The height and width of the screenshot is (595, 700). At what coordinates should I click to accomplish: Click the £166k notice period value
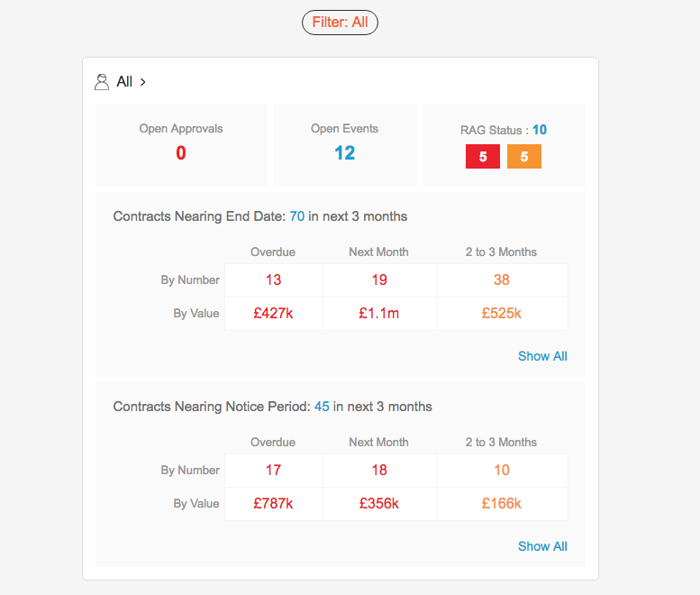coord(502,504)
